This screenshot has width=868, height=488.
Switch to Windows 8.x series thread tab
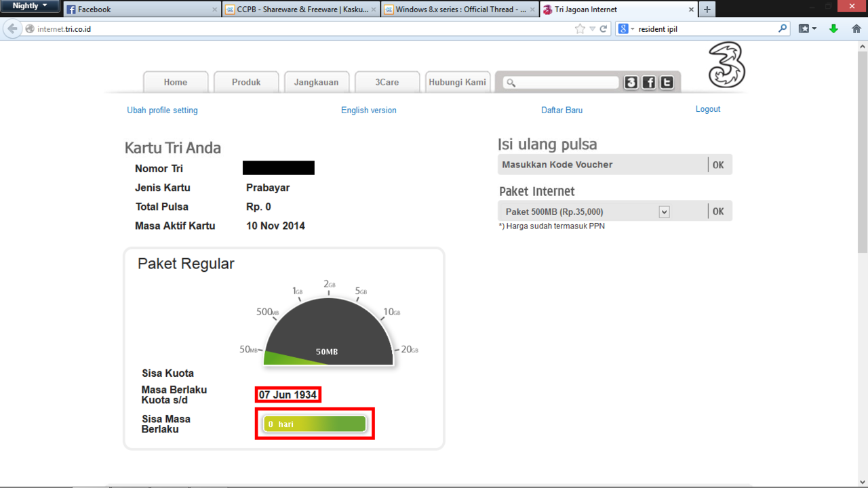pos(460,9)
